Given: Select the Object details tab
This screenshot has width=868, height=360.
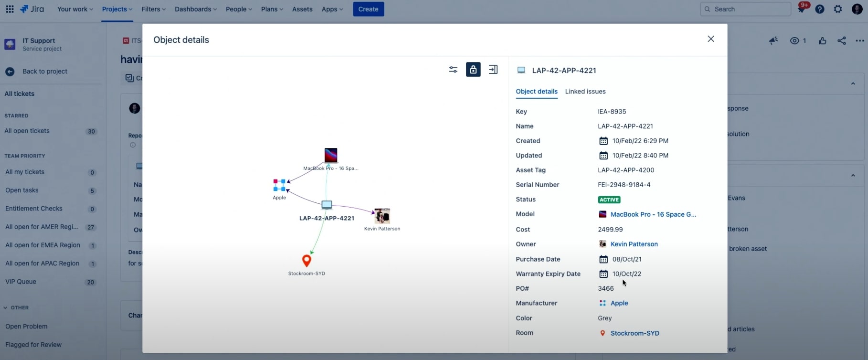Looking at the screenshot, I should point(537,91).
